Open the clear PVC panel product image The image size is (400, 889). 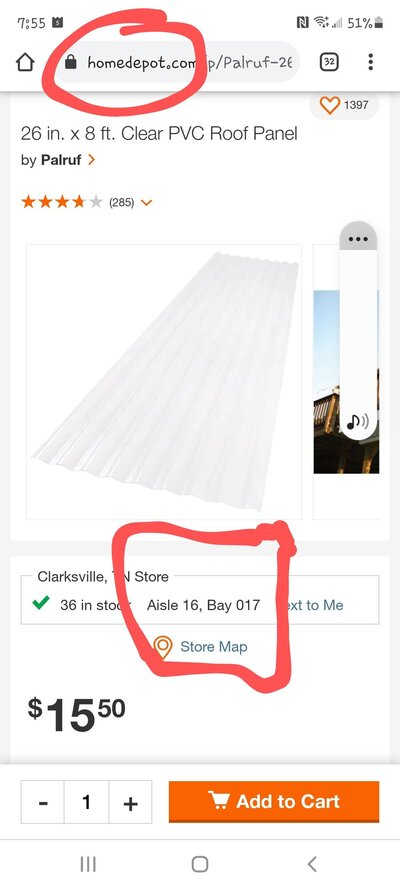[164, 382]
